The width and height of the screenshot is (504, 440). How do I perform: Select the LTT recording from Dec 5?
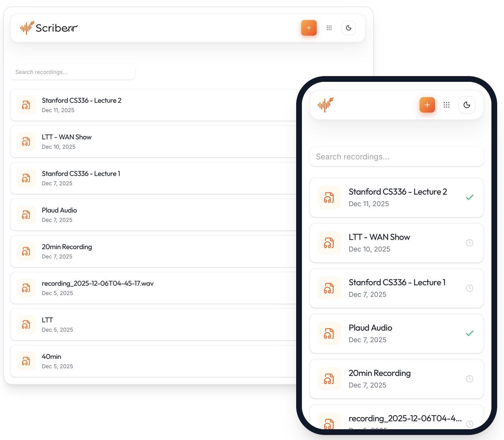(47, 324)
